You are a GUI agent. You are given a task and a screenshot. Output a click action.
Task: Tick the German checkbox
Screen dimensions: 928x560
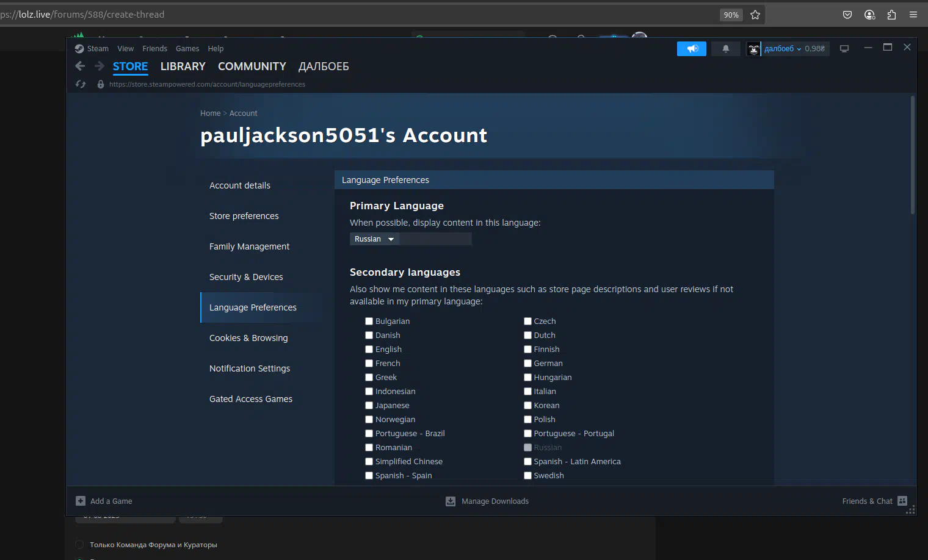click(x=527, y=363)
